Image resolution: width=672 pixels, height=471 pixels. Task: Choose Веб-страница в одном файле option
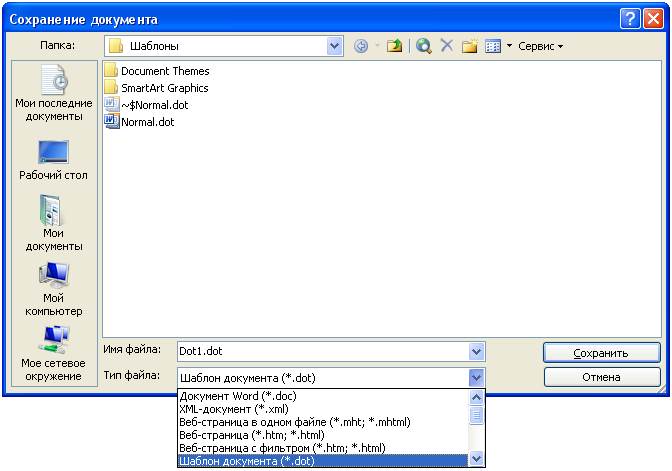pos(323,422)
